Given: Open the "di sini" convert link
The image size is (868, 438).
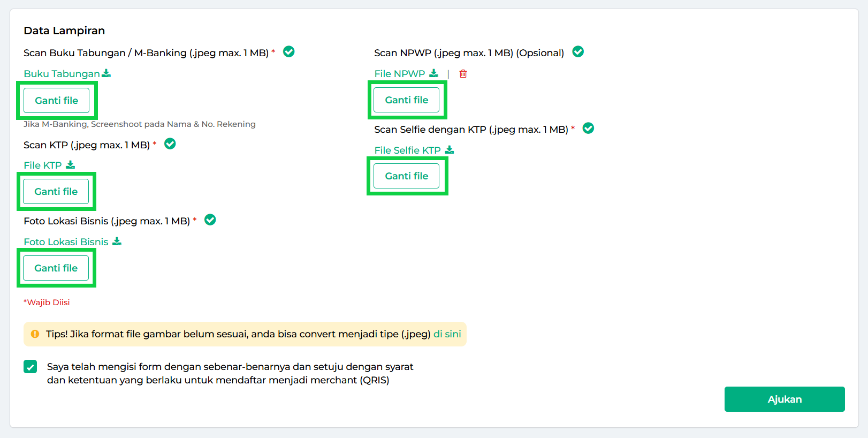Looking at the screenshot, I should pos(447,334).
